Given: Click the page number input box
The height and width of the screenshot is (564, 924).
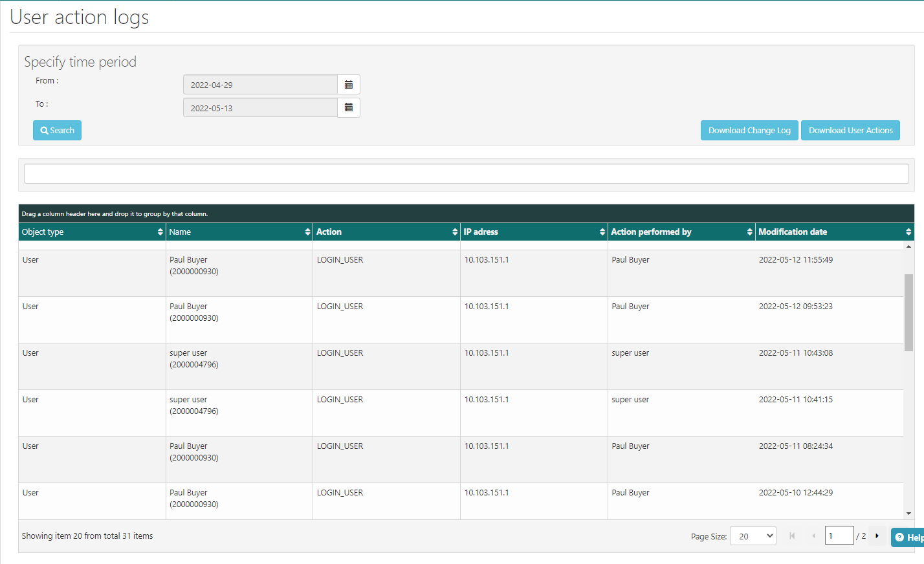Looking at the screenshot, I should coord(839,536).
